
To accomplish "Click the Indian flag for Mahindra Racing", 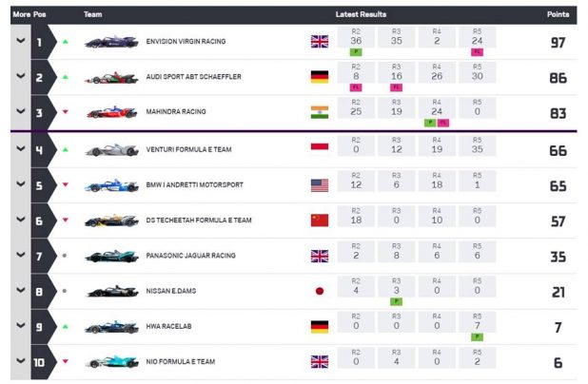I will [x=319, y=112].
